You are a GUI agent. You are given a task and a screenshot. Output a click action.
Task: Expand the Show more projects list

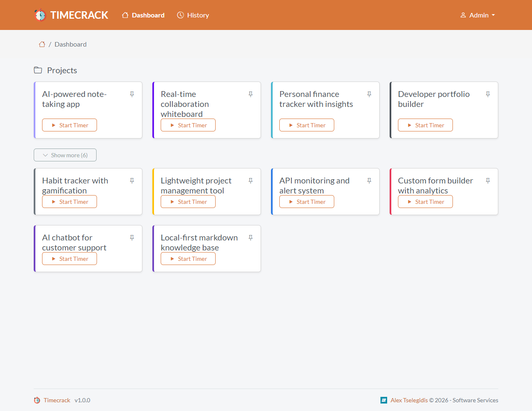[65, 155]
